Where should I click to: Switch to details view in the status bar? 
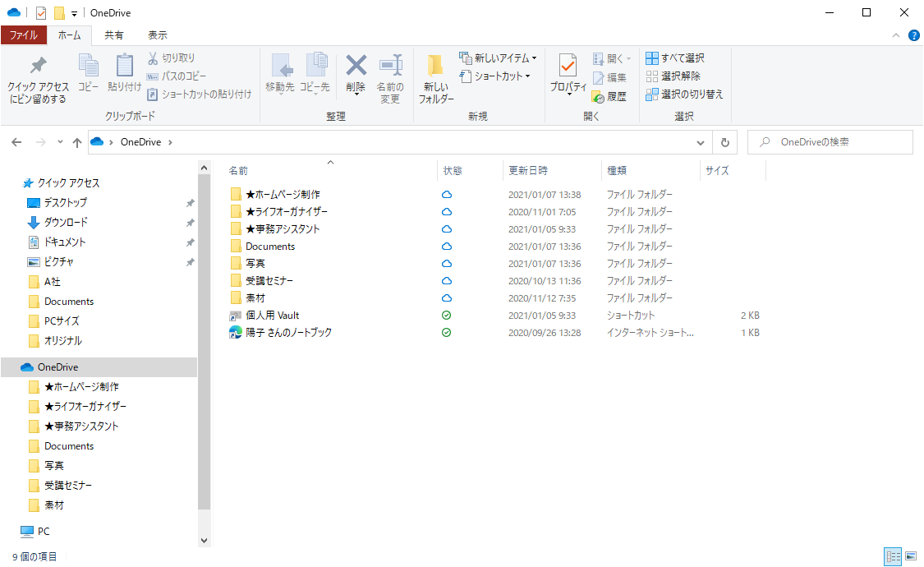pos(894,556)
